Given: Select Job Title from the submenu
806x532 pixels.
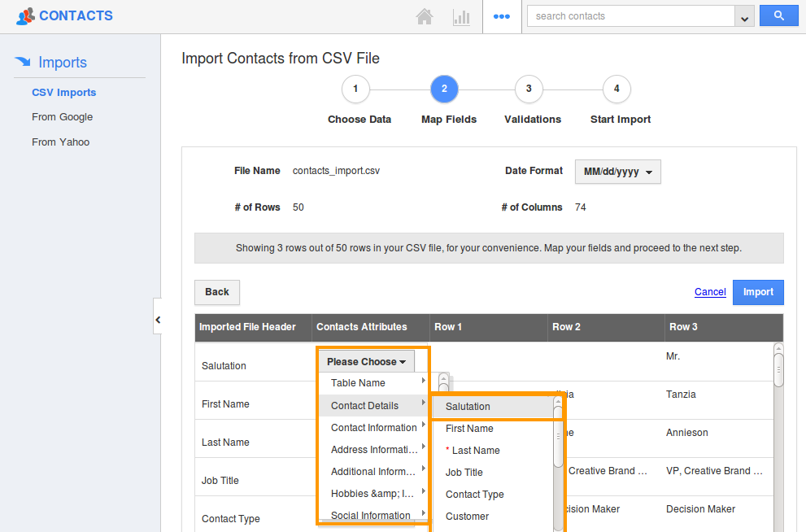Looking at the screenshot, I should 493,473.
